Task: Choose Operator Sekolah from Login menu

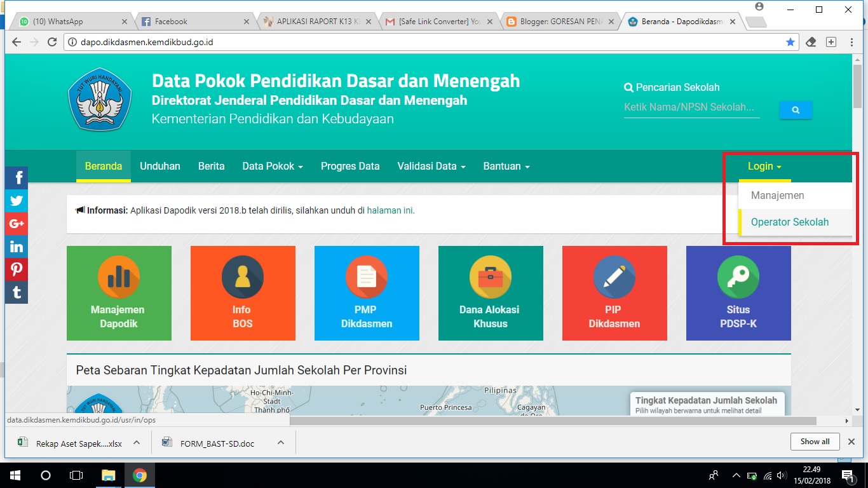Action: pos(795,222)
